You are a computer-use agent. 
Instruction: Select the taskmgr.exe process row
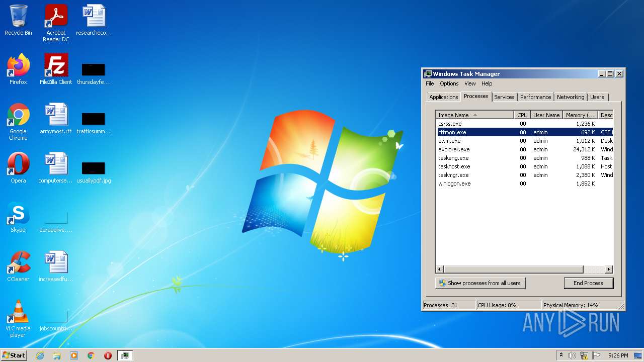(524, 175)
